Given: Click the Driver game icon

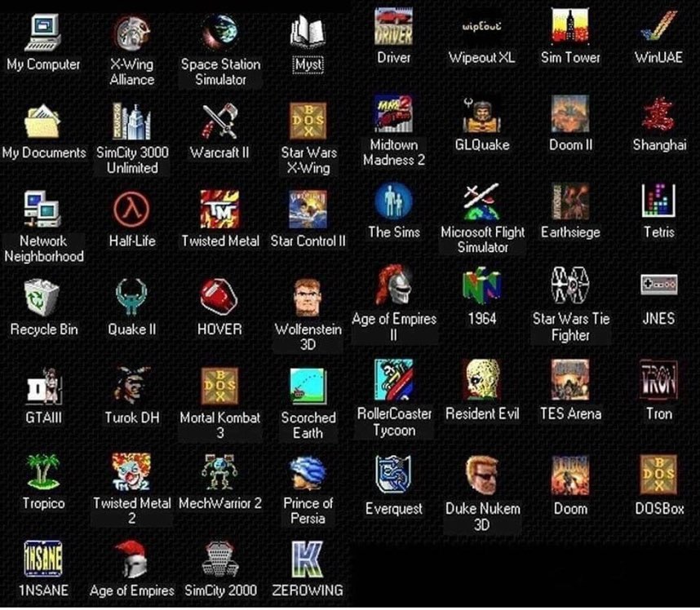Looking at the screenshot, I should [x=393, y=26].
